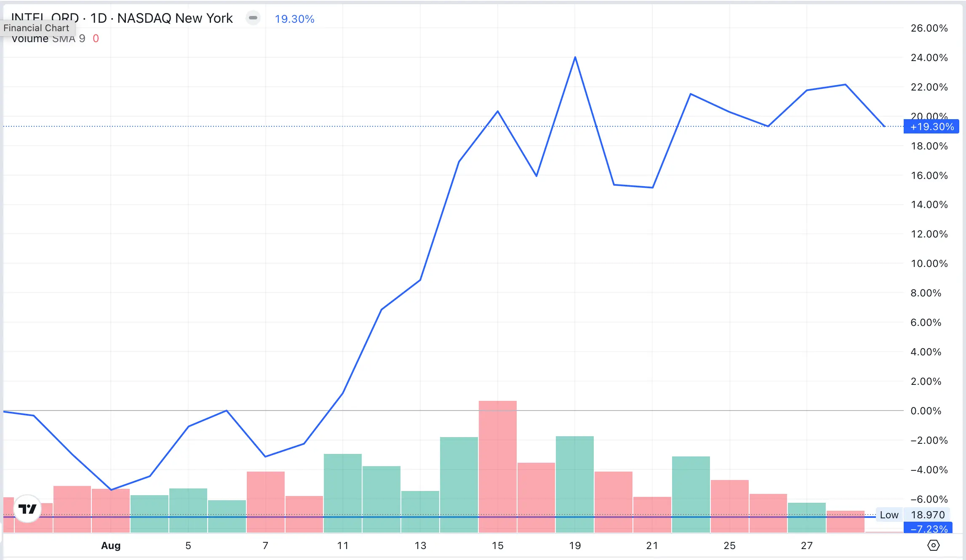
Task: Click the 6.00% price axis label
Action: tap(926, 323)
